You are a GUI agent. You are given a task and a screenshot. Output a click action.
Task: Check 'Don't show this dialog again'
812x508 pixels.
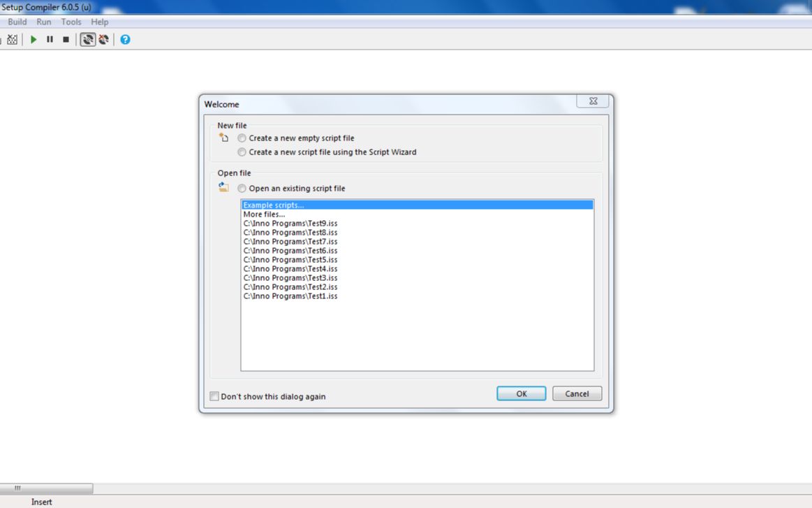214,396
